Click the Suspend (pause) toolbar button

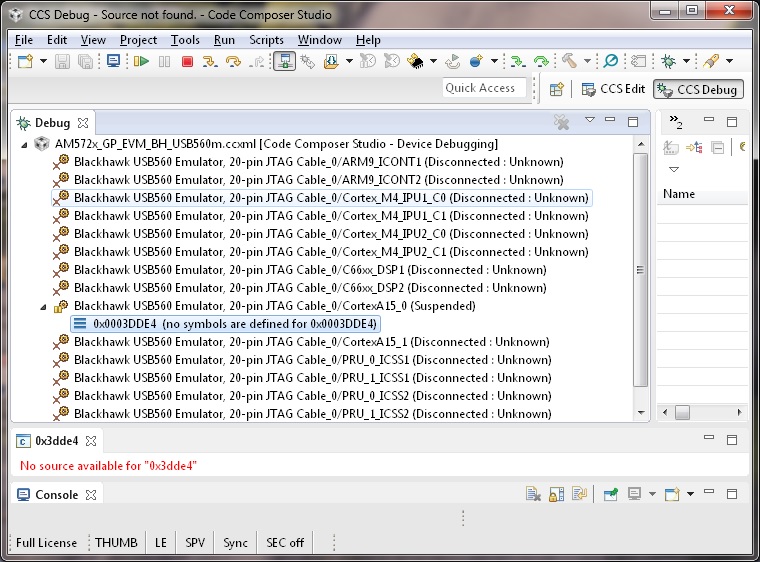(164, 62)
